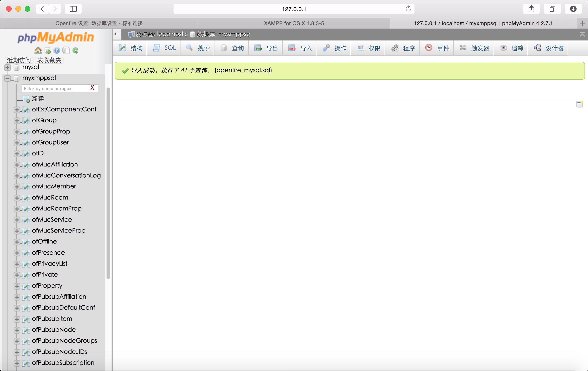Open ofPubsubNodeJIDs table link

60,352
